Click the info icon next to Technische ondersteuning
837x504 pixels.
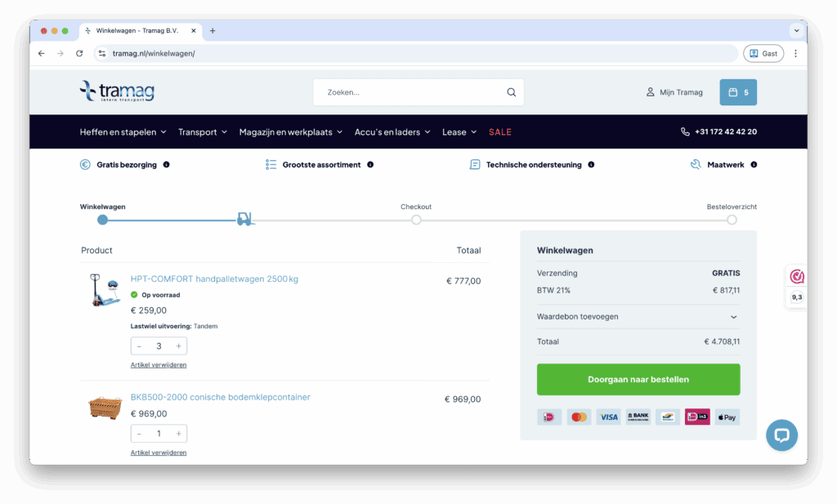click(x=591, y=164)
